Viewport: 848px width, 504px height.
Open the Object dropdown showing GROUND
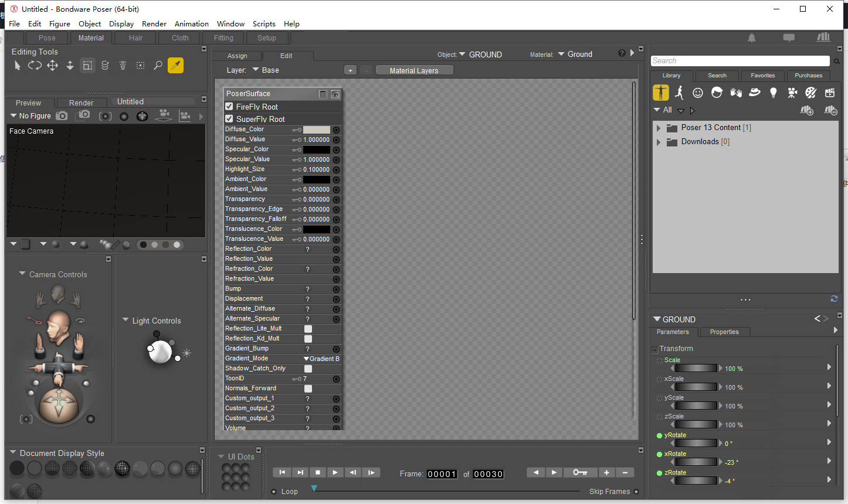coord(480,55)
